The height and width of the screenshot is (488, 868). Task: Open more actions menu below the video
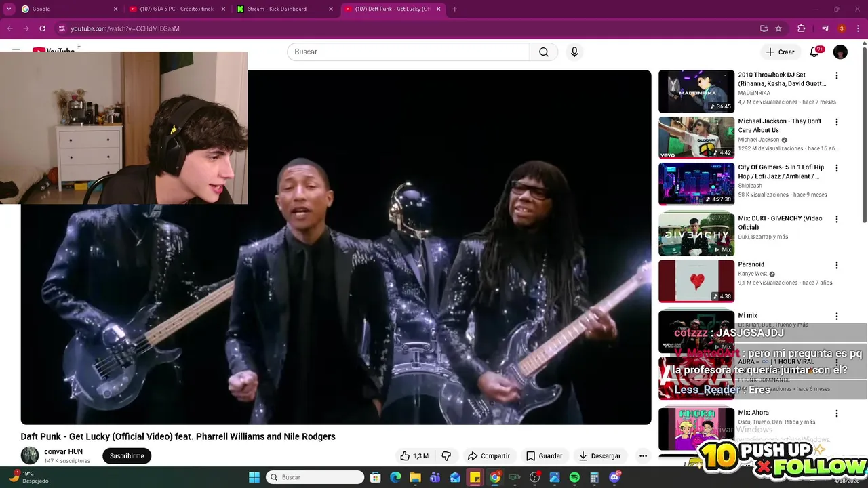pos(643,456)
